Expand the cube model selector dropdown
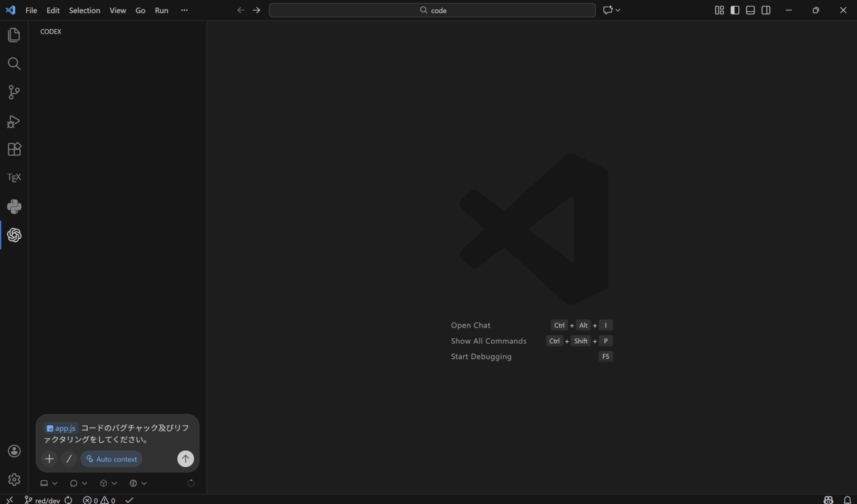This screenshot has width=857, height=504. (108, 483)
